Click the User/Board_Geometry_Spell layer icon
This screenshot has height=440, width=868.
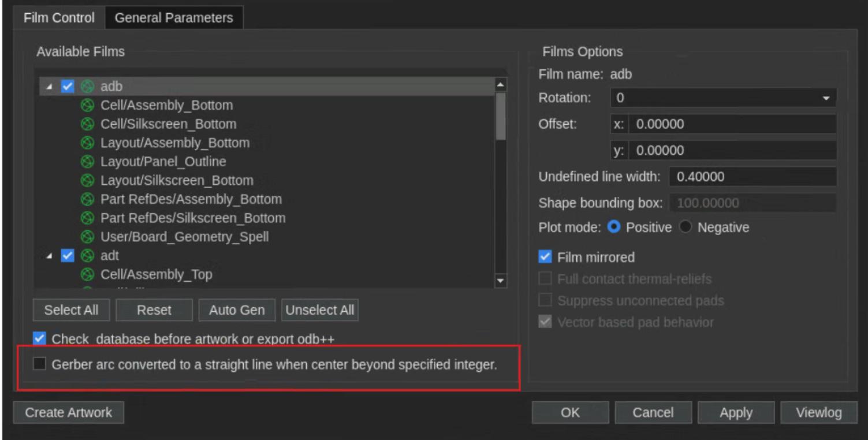click(x=87, y=237)
